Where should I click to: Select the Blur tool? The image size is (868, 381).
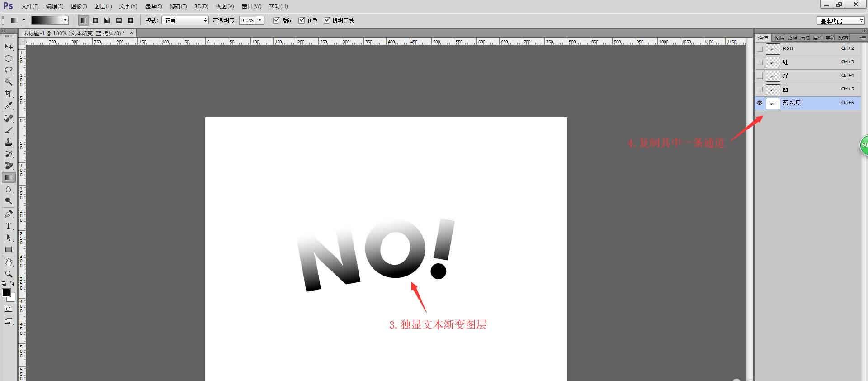(x=9, y=189)
